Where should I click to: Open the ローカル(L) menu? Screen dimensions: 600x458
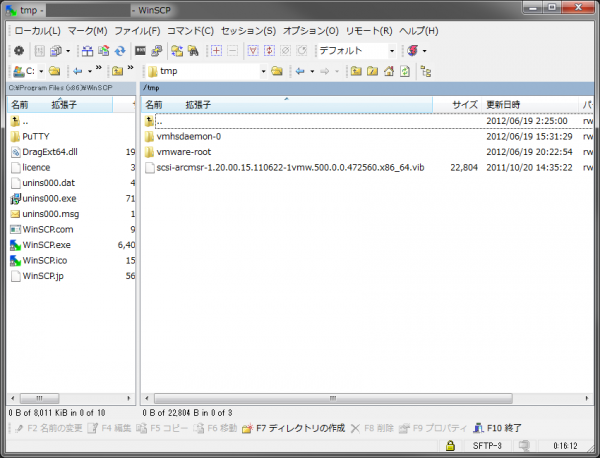coord(38,31)
